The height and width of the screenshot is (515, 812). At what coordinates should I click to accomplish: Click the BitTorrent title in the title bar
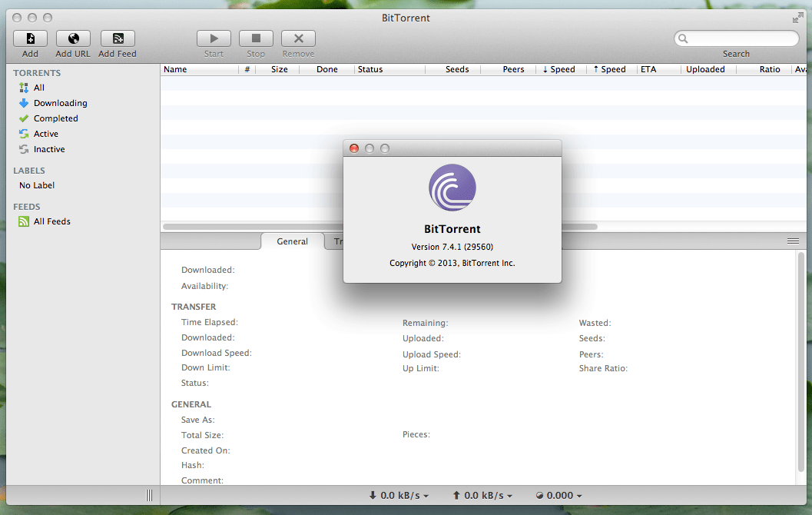coord(406,18)
